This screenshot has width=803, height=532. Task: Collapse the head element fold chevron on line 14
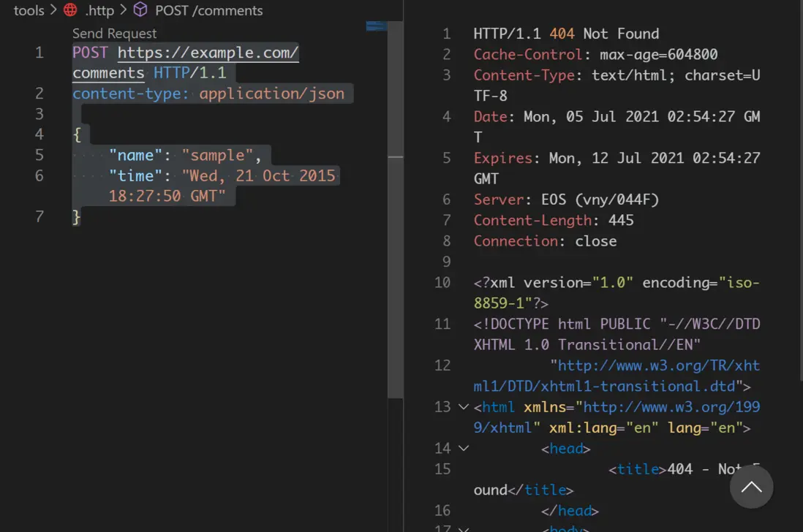(x=464, y=449)
